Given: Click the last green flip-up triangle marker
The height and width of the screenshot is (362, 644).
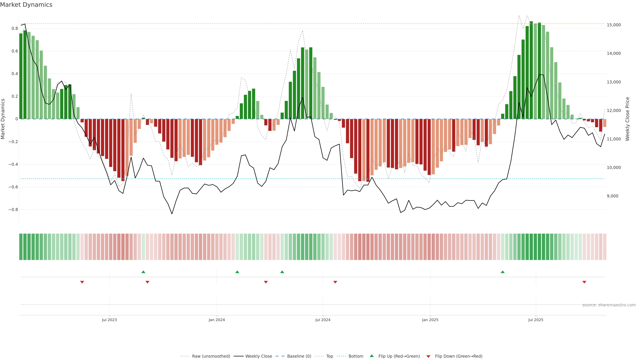Looking at the screenshot, I should [502, 272].
